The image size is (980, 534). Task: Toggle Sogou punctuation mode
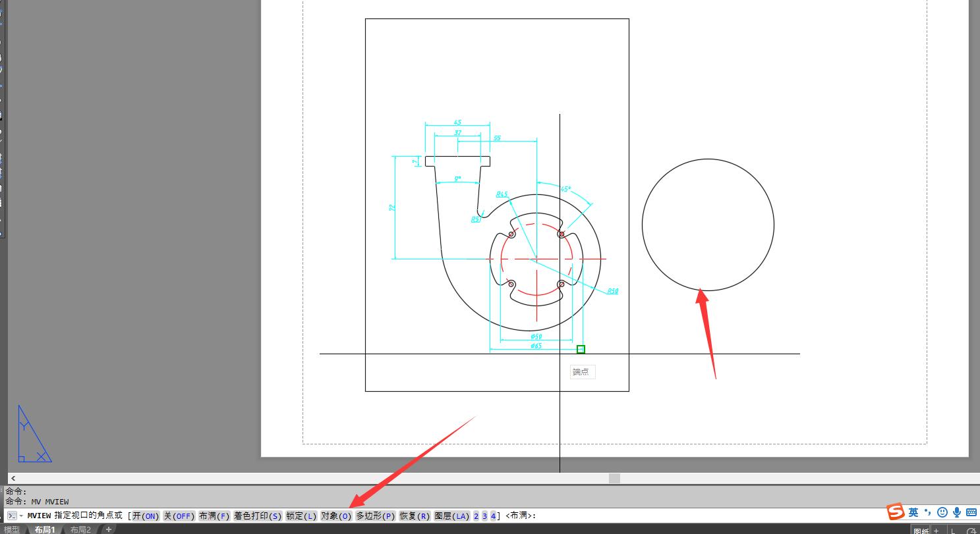927,512
